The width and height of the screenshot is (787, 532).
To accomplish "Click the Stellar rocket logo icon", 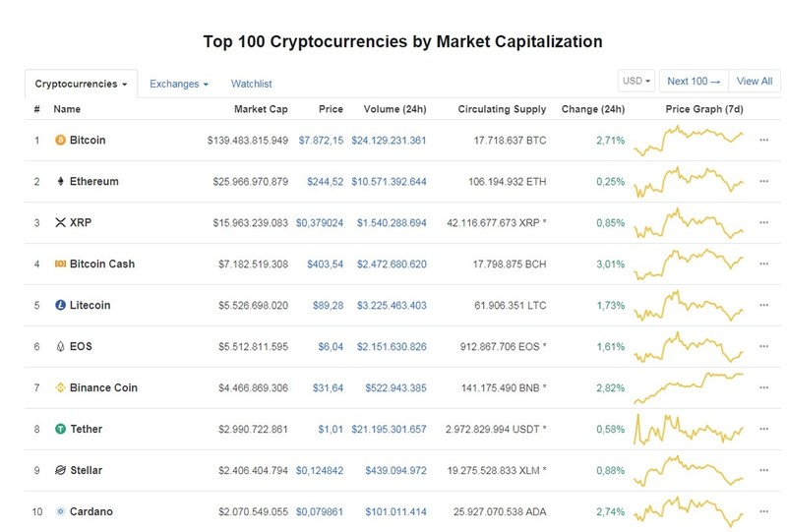I will coord(60,470).
